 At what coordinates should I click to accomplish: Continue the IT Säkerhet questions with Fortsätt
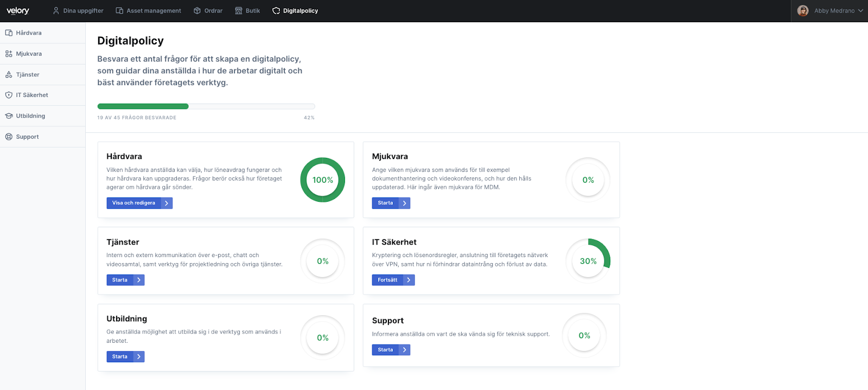click(x=393, y=280)
